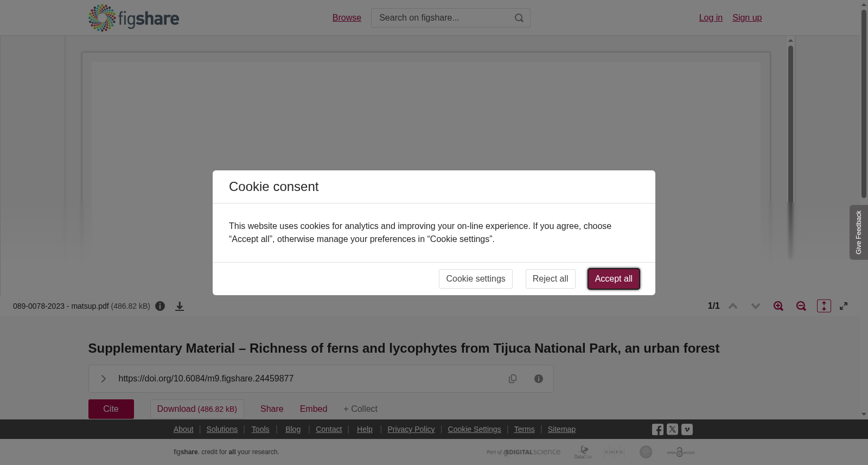This screenshot has height=465, width=868.
Task: Open the Contact footer link
Action: pyautogui.click(x=329, y=429)
